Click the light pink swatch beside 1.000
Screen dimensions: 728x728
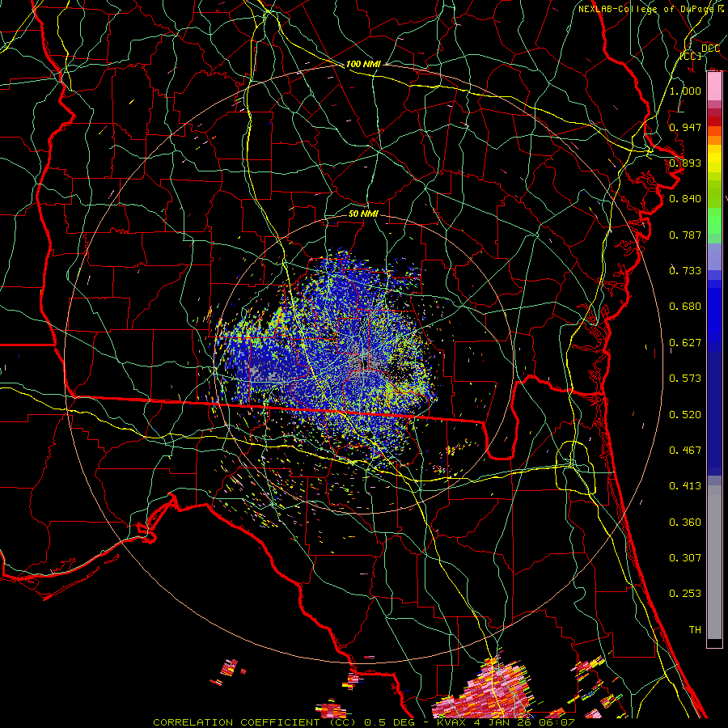(x=714, y=86)
